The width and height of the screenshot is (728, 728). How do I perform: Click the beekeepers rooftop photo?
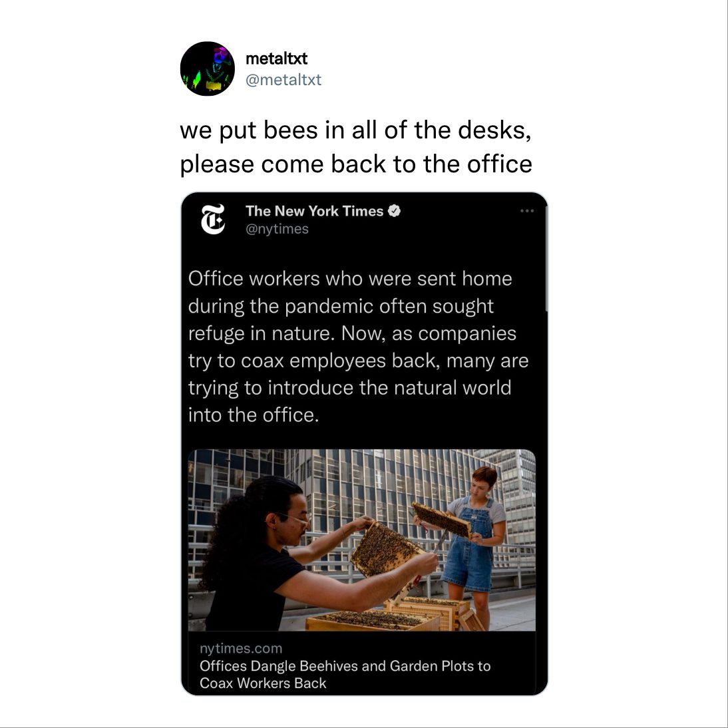pyautogui.click(x=362, y=540)
